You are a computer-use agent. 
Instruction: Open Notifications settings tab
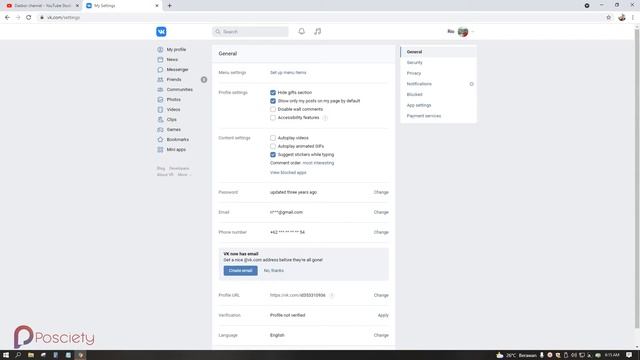(438, 84)
